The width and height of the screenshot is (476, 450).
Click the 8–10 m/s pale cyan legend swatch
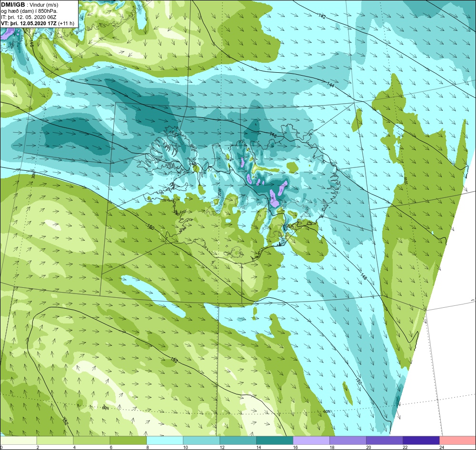pyautogui.click(x=165, y=440)
